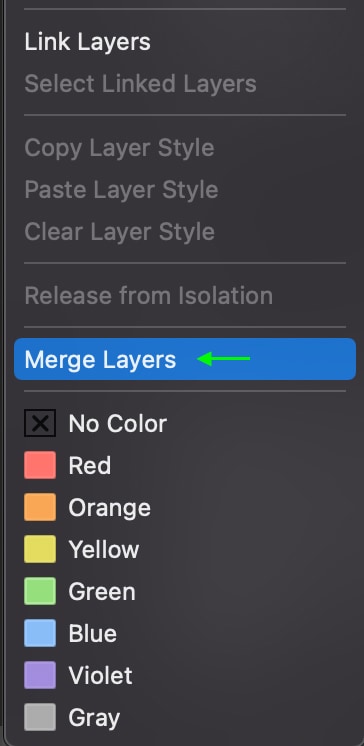Apply label via the Green text

102,592
